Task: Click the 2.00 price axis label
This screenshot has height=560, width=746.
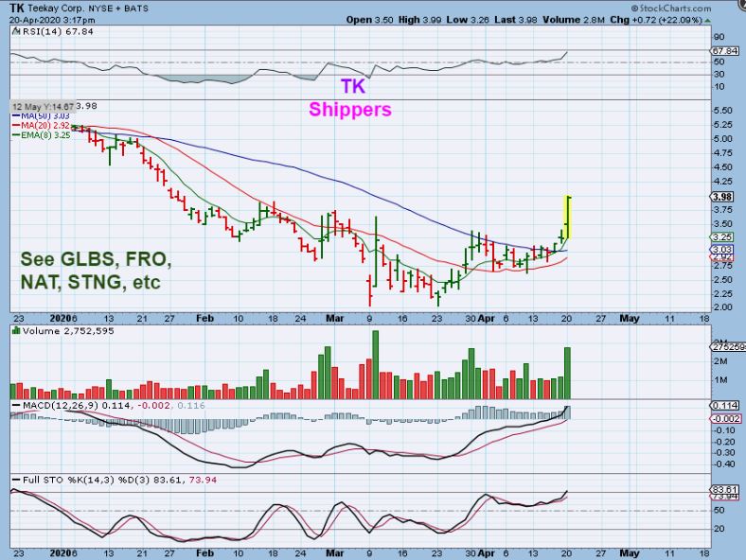Action: 723,307
